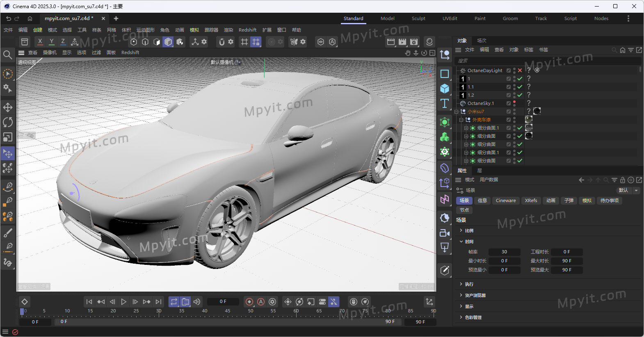Select the Rotate tool in left toolbar
Viewport: 644px width, 337px height.
[8, 122]
